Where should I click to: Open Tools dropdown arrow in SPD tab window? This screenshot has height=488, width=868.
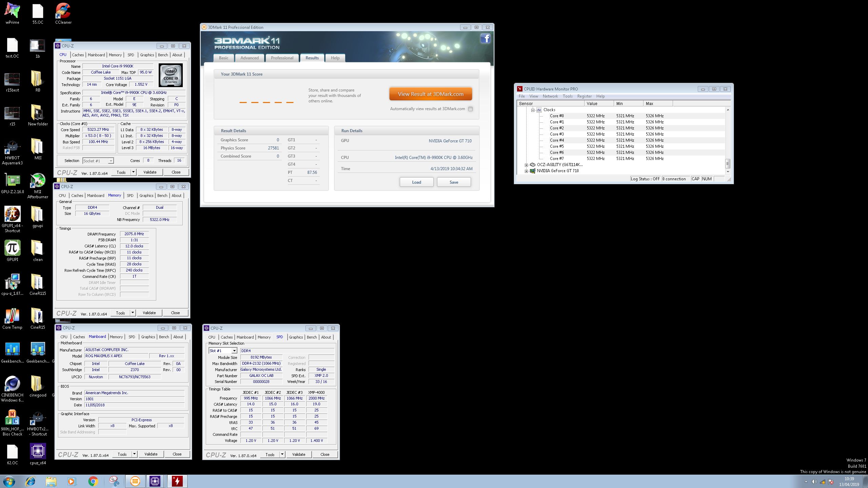(x=282, y=454)
